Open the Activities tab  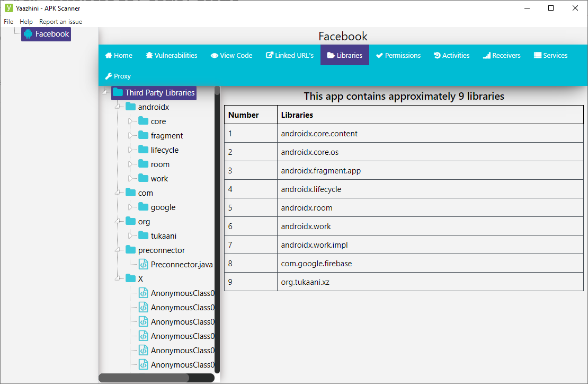[451, 55]
